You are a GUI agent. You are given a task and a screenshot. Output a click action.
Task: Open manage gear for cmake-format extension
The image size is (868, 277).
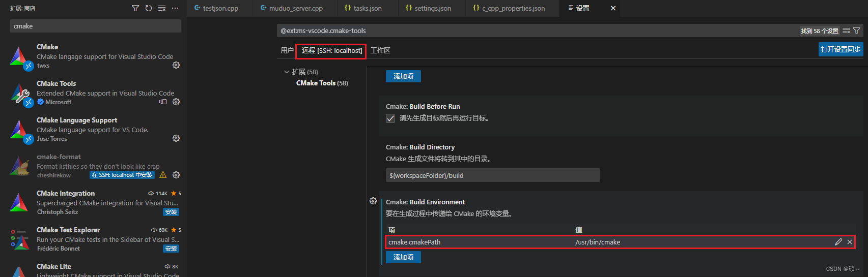pyautogui.click(x=176, y=175)
